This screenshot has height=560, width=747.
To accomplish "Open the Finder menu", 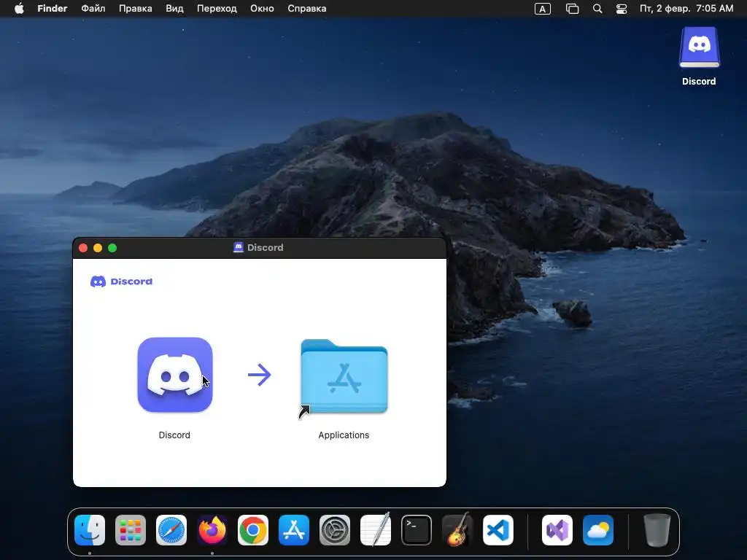I will pos(53,9).
